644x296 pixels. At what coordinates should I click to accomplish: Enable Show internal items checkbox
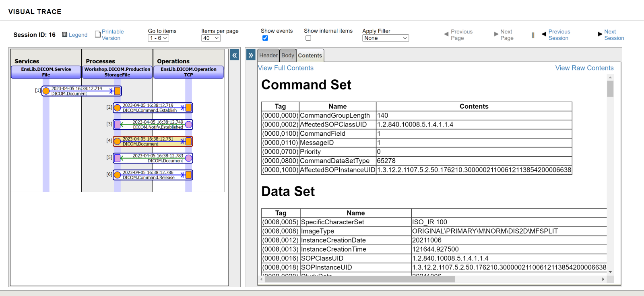308,38
